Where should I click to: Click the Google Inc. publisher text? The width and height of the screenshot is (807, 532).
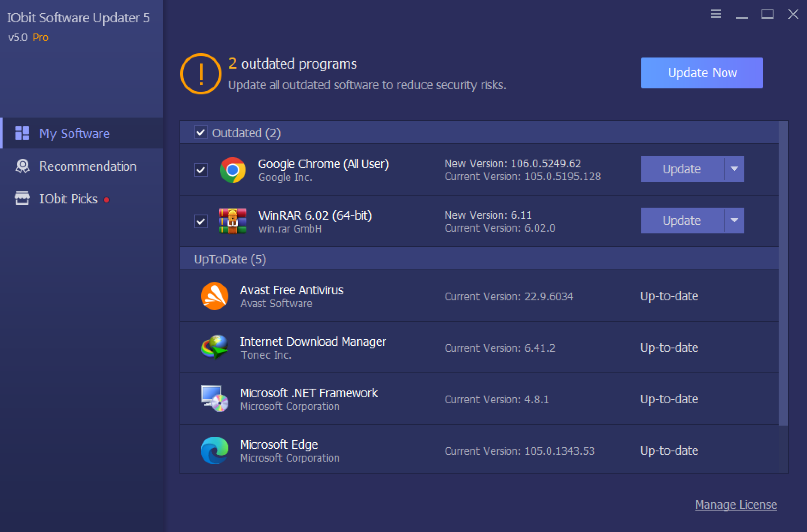click(285, 177)
